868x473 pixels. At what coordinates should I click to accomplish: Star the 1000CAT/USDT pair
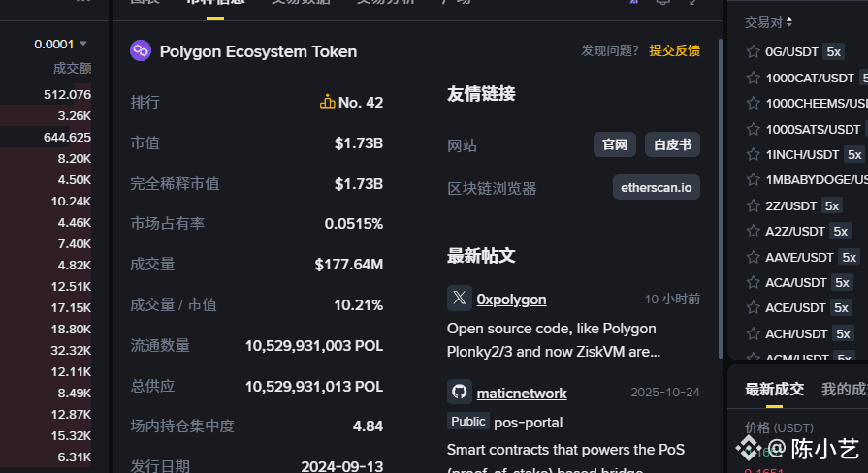[753, 78]
